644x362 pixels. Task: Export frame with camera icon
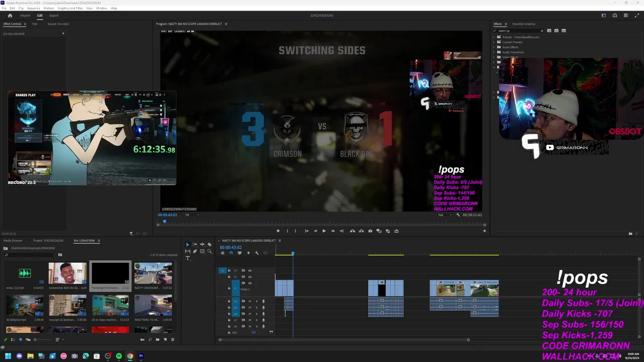tap(370, 231)
